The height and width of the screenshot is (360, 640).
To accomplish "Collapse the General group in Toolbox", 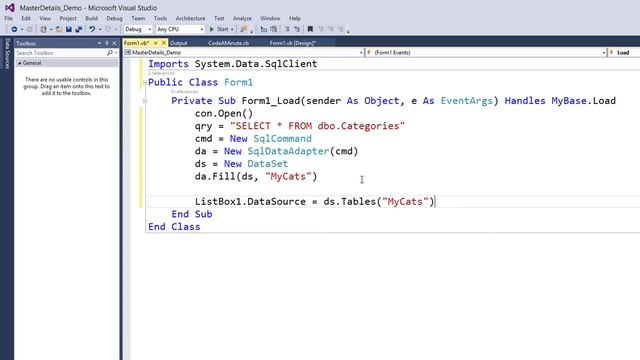I will click(x=20, y=63).
